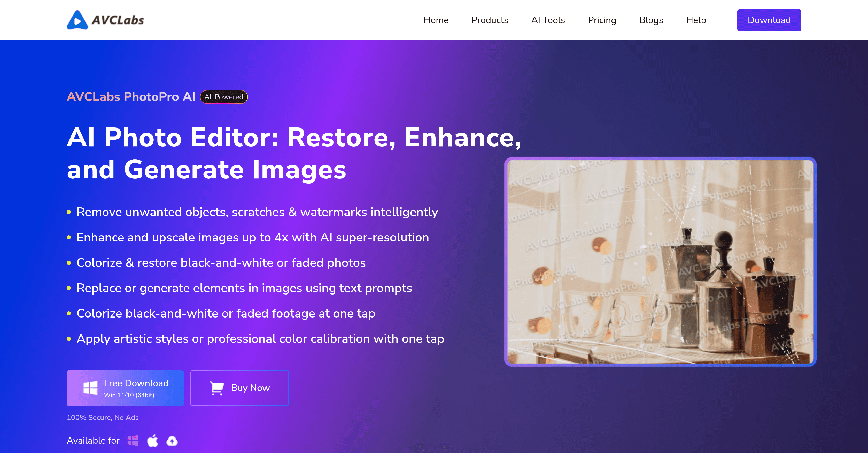Viewport: 868px width, 453px height.
Task: Click the cloud upload icon after the Apple icon
Action: (x=172, y=441)
